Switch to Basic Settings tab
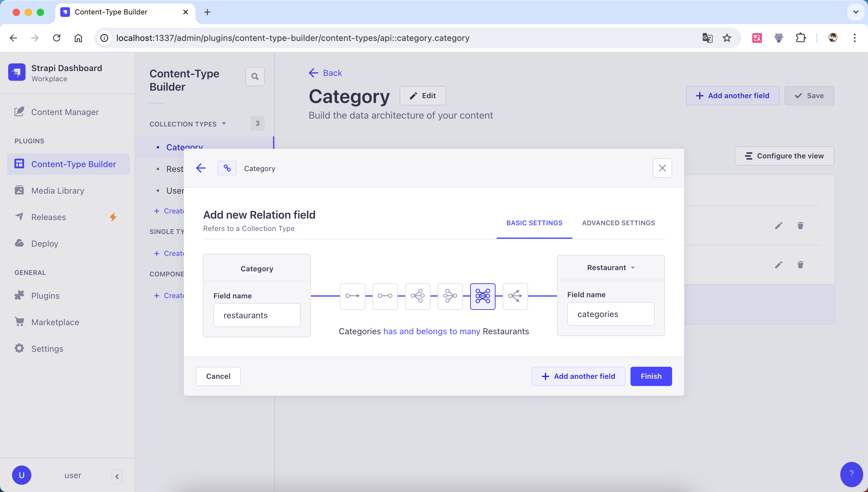The image size is (868, 492). [x=534, y=223]
